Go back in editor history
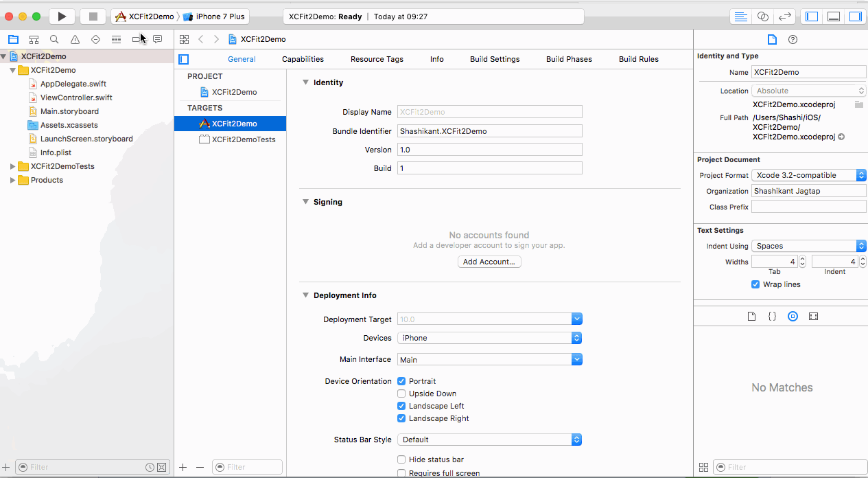Screen dimensions: 868x478 pyautogui.click(x=201, y=39)
